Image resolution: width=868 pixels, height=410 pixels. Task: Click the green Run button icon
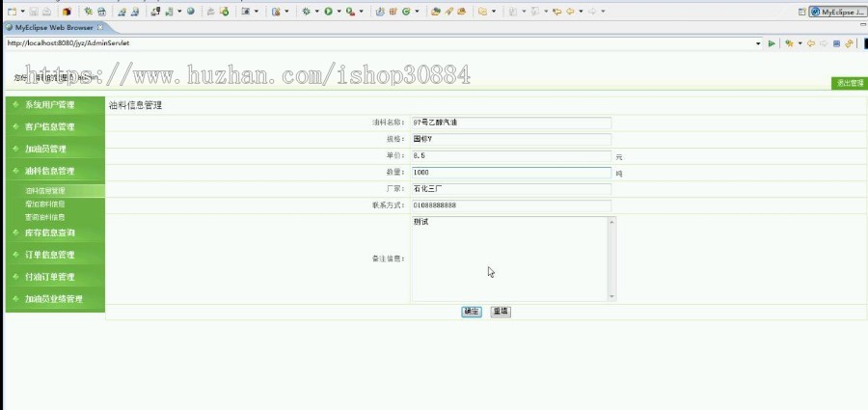point(328,11)
